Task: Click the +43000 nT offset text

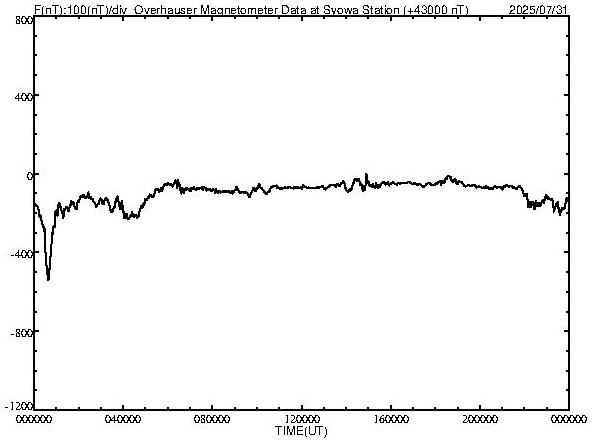Action: tap(436, 10)
